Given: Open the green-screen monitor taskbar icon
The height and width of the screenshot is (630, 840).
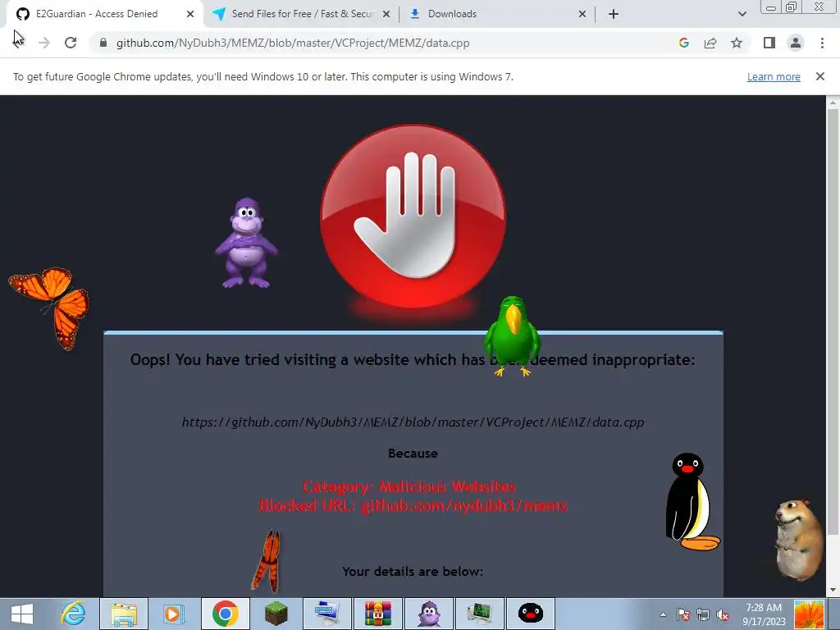Looking at the screenshot, I should [479, 614].
